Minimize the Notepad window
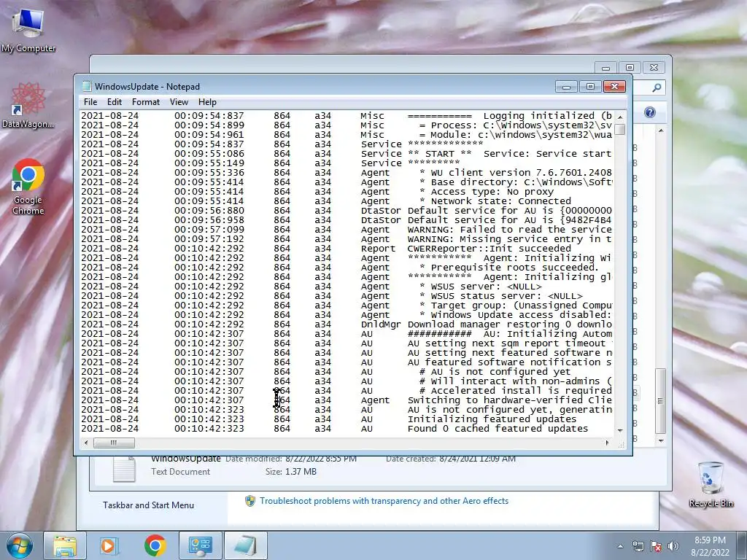This screenshot has height=560, width=747. click(x=566, y=87)
